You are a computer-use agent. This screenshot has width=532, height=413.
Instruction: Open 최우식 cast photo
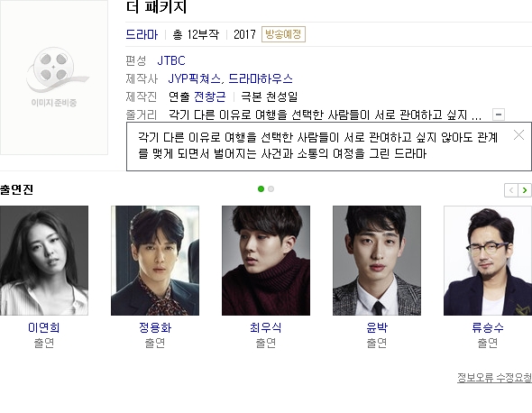(x=266, y=261)
